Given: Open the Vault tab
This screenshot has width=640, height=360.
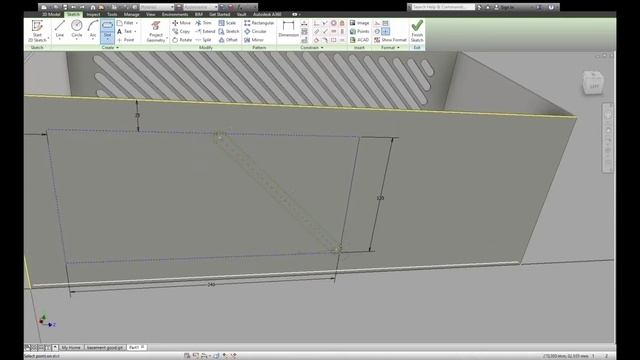Looking at the screenshot, I should click(x=242, y=14).
